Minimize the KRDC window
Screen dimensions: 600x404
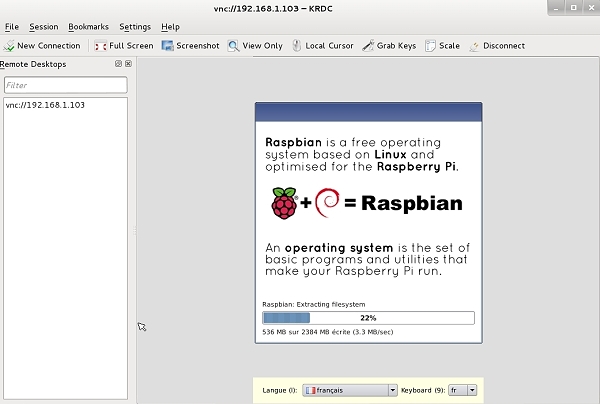tap(556, 8)
